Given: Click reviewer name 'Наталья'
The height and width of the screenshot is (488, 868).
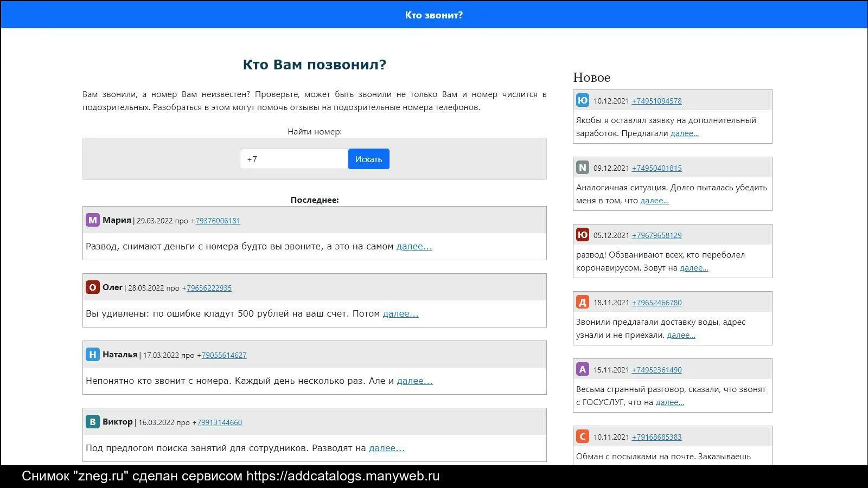Looking at the screenshot, I should tap(120, 355).
